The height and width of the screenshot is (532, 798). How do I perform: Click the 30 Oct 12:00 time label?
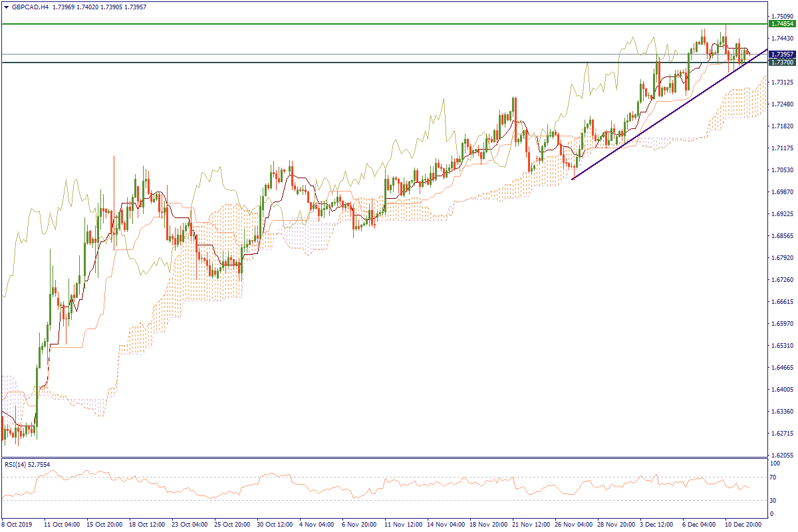(275, 524)
